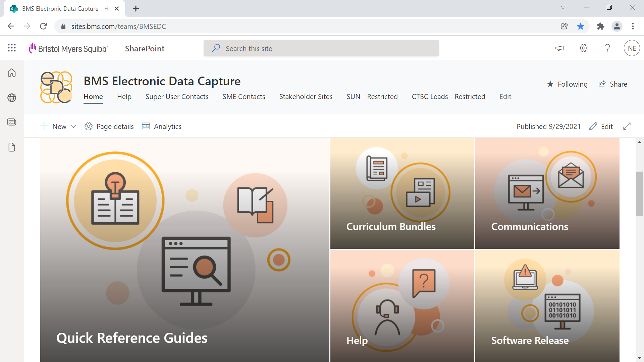Open the New dropdown menu
The height and width of the screenshot is (362, 644).
point(58,126)
